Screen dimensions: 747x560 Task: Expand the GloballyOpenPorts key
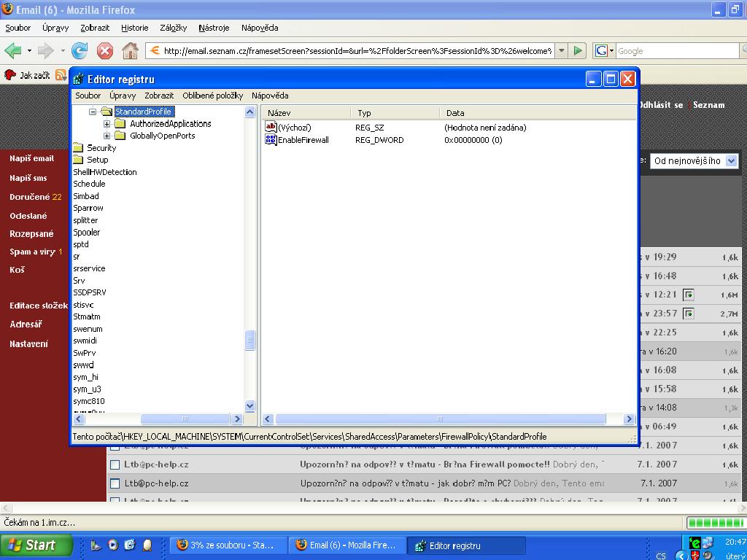107,136
